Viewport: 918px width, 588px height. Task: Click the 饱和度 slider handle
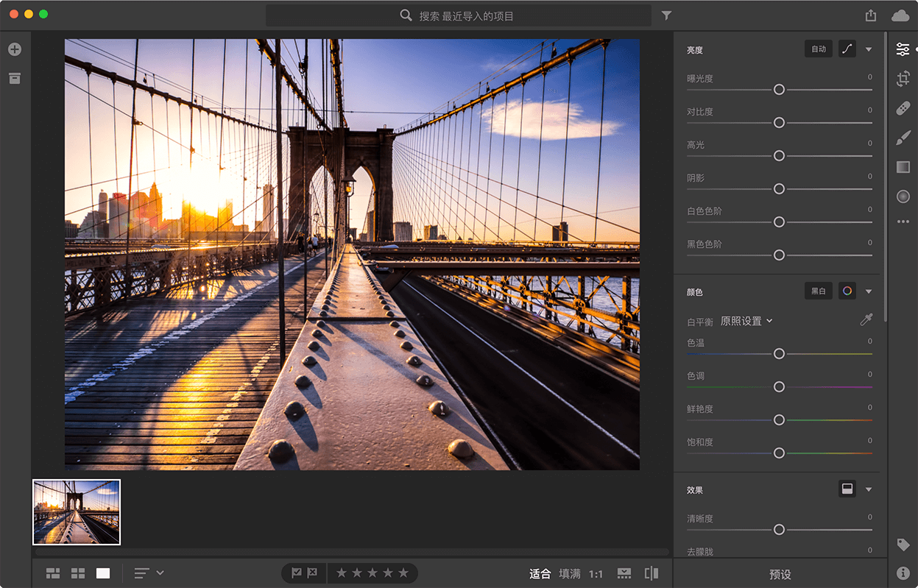click(x=779, y=453)
